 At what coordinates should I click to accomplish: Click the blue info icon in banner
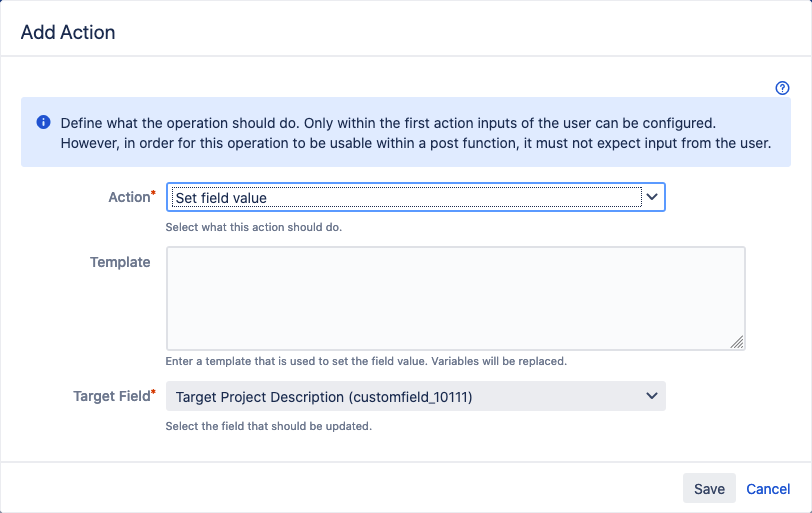pos(44,122)
